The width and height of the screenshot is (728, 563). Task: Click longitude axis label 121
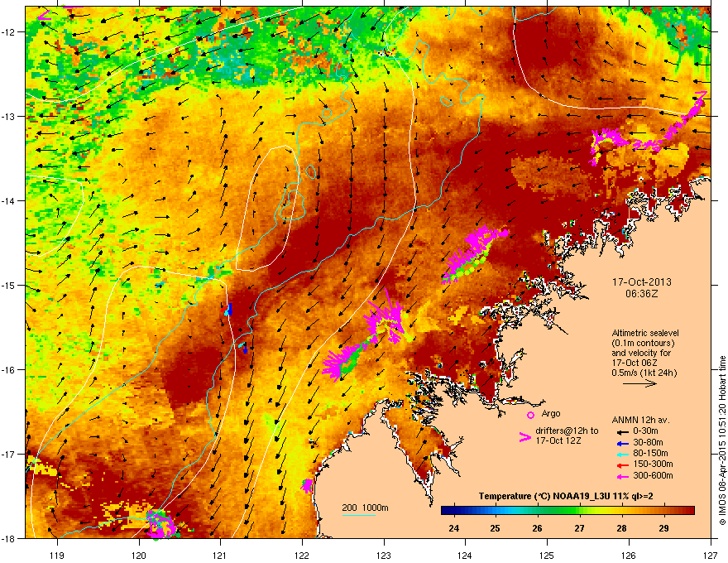220,555
